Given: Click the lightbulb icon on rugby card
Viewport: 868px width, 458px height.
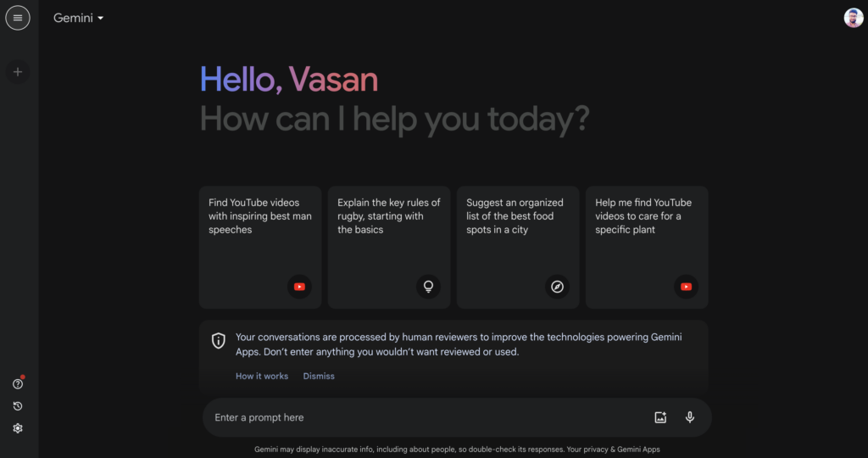Looking at the screenshot, I should (x=428, y=287).
